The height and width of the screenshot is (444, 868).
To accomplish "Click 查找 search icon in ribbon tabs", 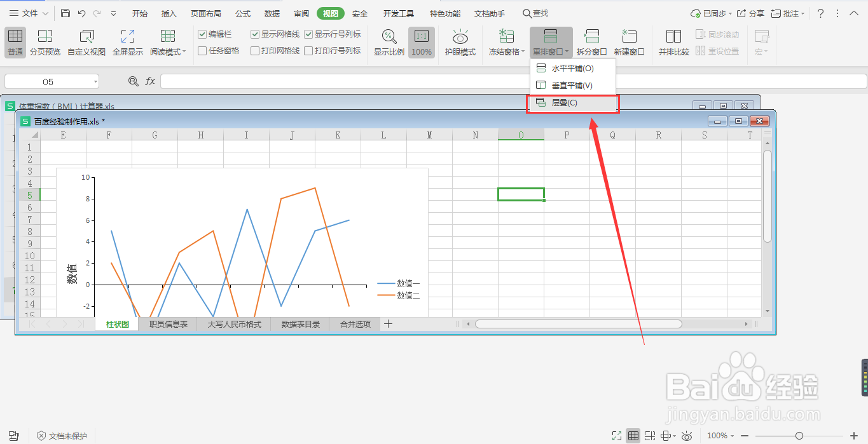I will (535, 13).
